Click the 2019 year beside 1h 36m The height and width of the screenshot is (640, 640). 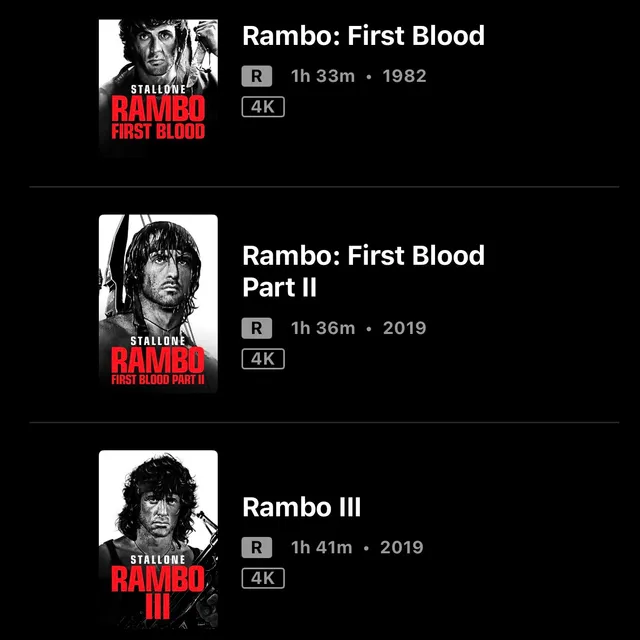click(404, 328)
